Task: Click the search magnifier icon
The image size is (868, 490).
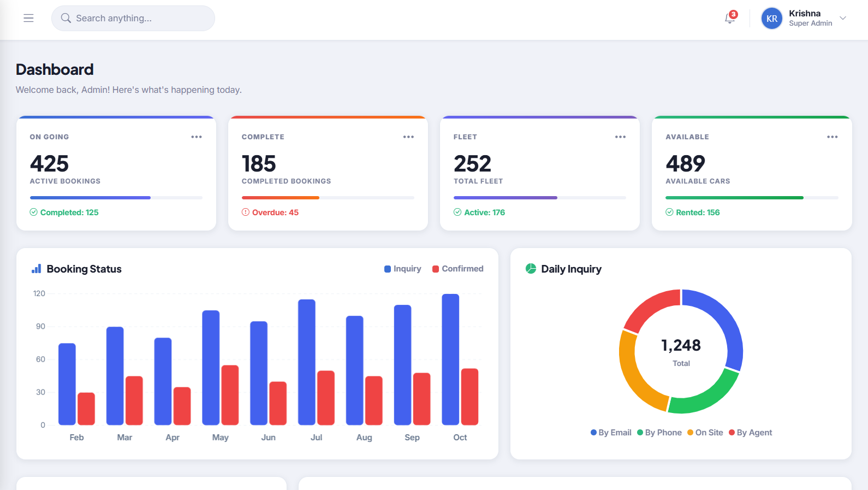Action: click(66, 18)
